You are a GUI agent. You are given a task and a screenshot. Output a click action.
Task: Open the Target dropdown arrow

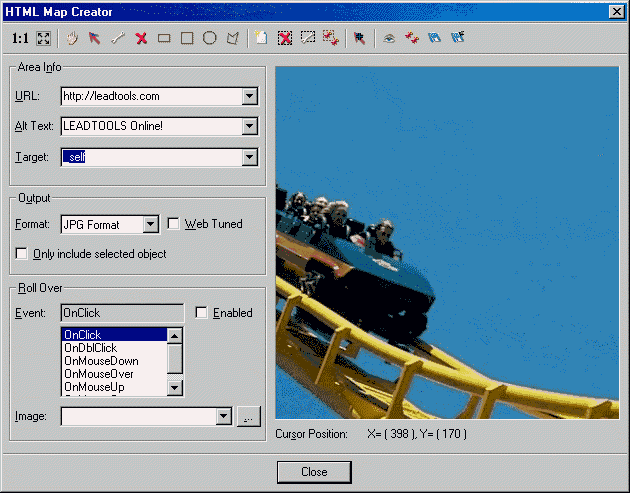click(x=250, y=157)
